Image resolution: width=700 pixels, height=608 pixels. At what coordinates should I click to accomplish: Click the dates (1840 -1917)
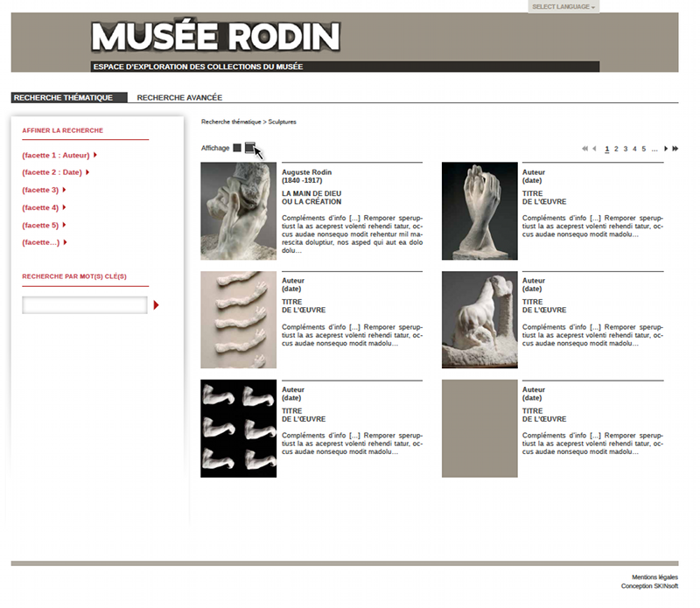(x=302, y=180)
